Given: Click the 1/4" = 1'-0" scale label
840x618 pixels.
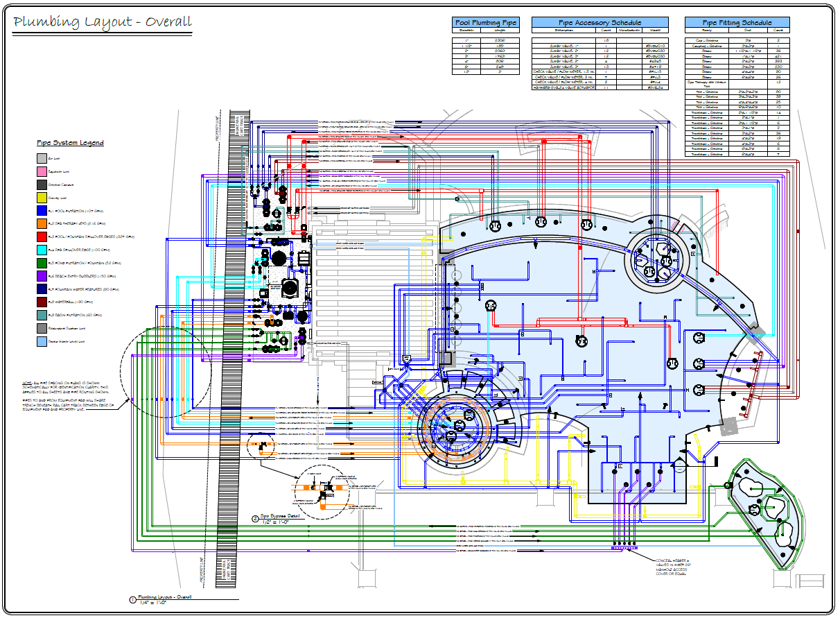Looking at the screenshot, I should [154, 603].
